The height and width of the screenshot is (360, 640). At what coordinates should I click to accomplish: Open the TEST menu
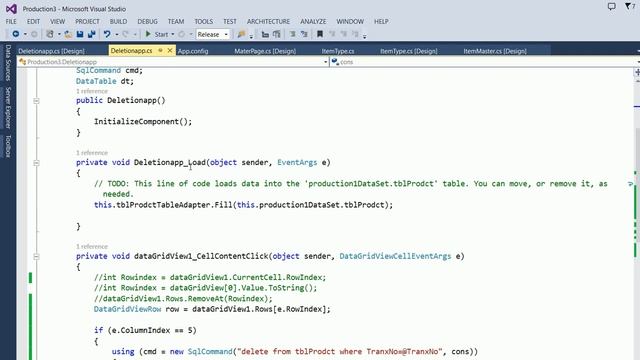coord(230,21)
